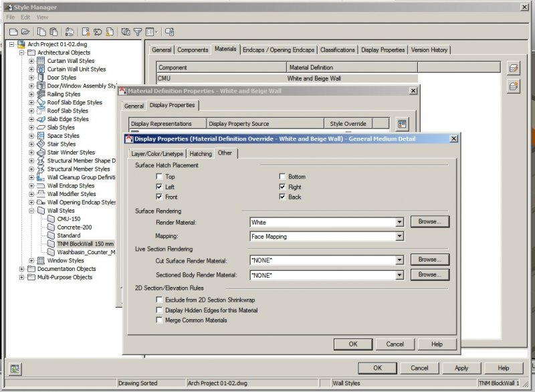Click the icon at bottom-left of Style Manager
The image size is (535, 392).
click(15, 369)
